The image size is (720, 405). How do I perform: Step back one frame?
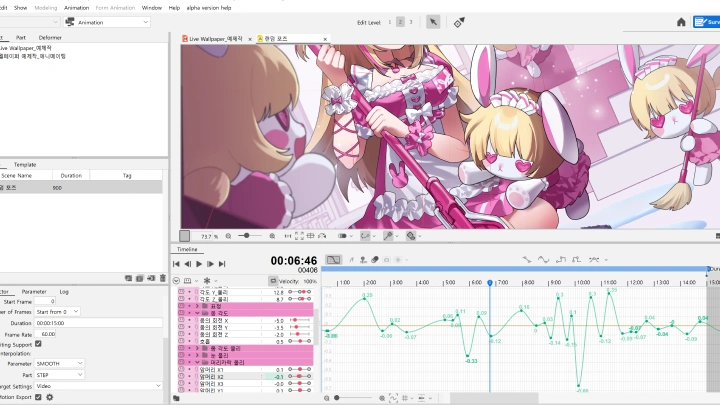pyautogui.click(x=187, y=264)
